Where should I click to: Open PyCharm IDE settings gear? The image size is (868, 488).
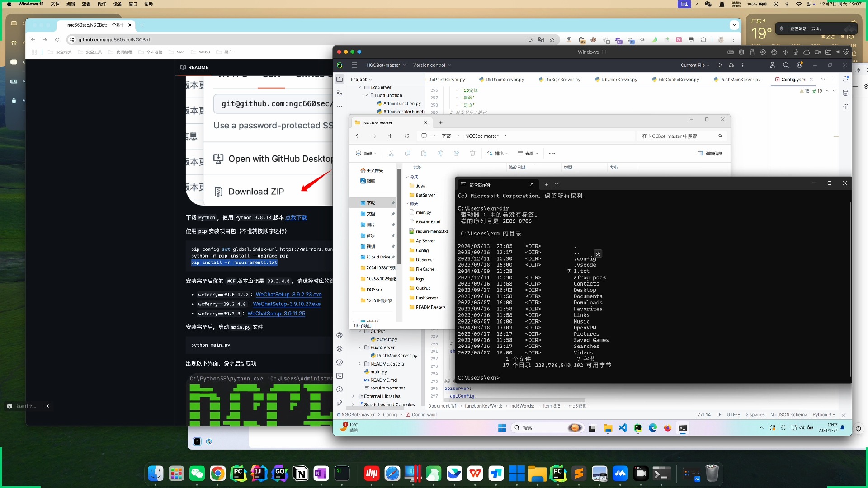click(799, 65)
